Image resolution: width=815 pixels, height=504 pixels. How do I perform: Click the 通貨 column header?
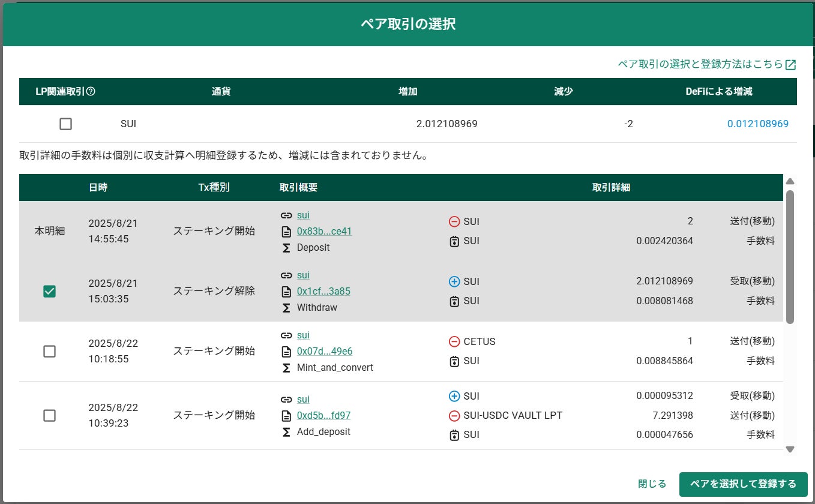221,92
